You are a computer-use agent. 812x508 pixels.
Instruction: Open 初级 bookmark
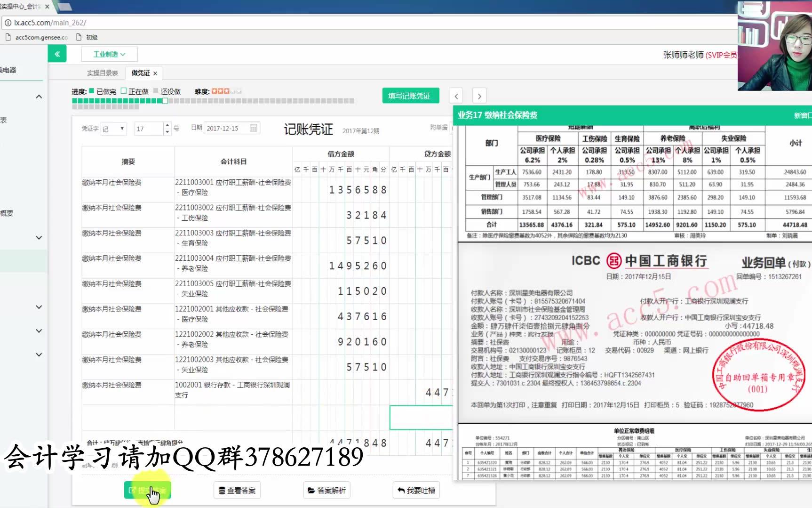click(87, 37)
